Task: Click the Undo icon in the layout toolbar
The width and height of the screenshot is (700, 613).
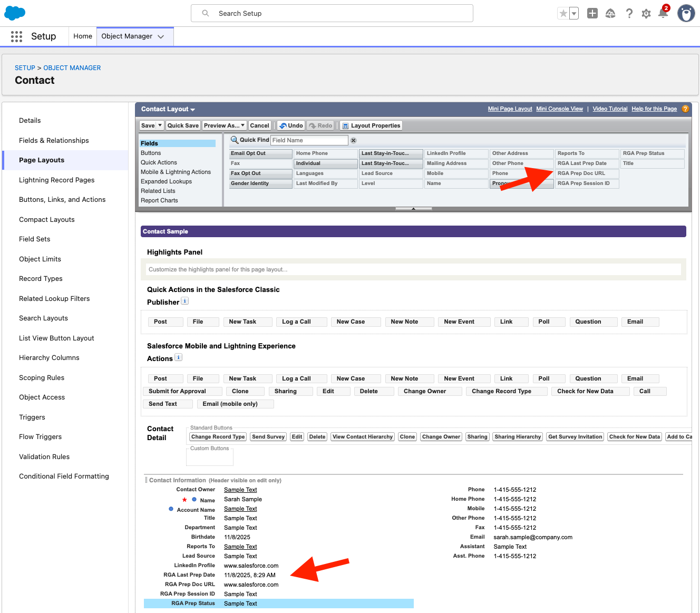Action: coord(290,125)
